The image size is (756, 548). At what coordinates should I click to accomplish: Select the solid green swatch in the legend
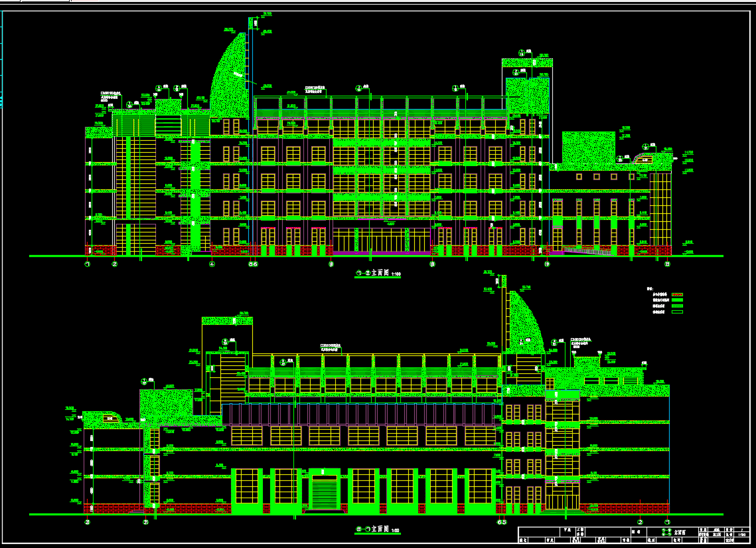click(x=677, y=300)
